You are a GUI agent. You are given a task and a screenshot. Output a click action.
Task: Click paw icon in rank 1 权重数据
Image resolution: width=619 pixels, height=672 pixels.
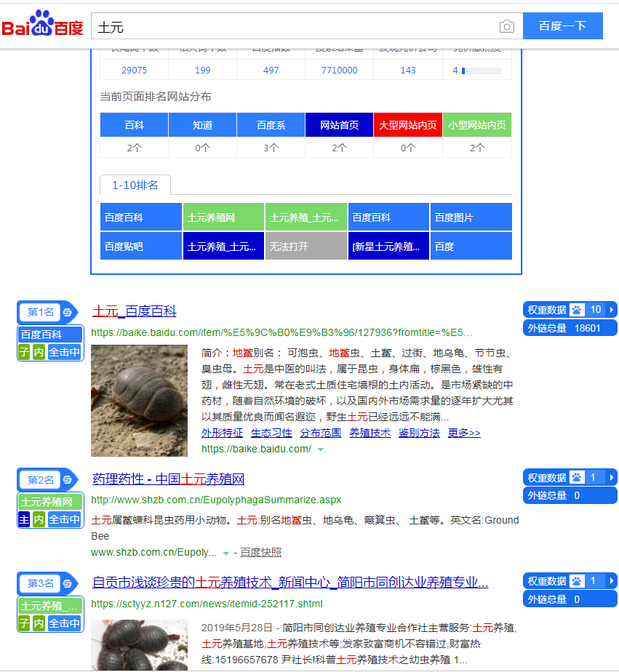point(577,309)
